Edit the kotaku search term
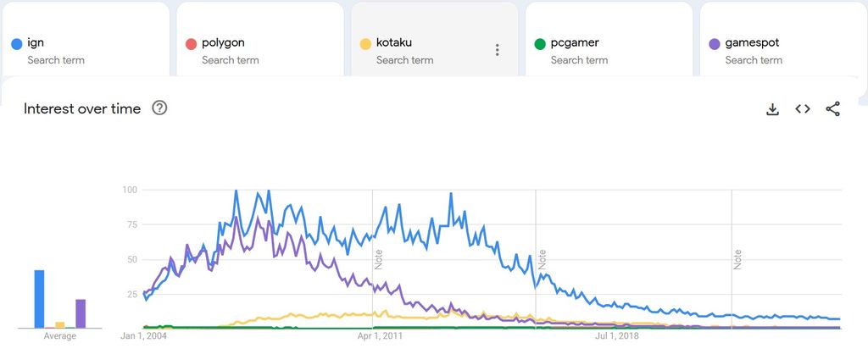The height and width of the screenshot is (354, 868). [x=394, y=42]
